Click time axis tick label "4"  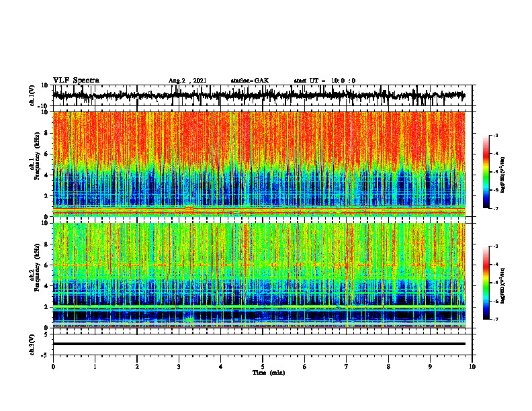click(221, 367)
